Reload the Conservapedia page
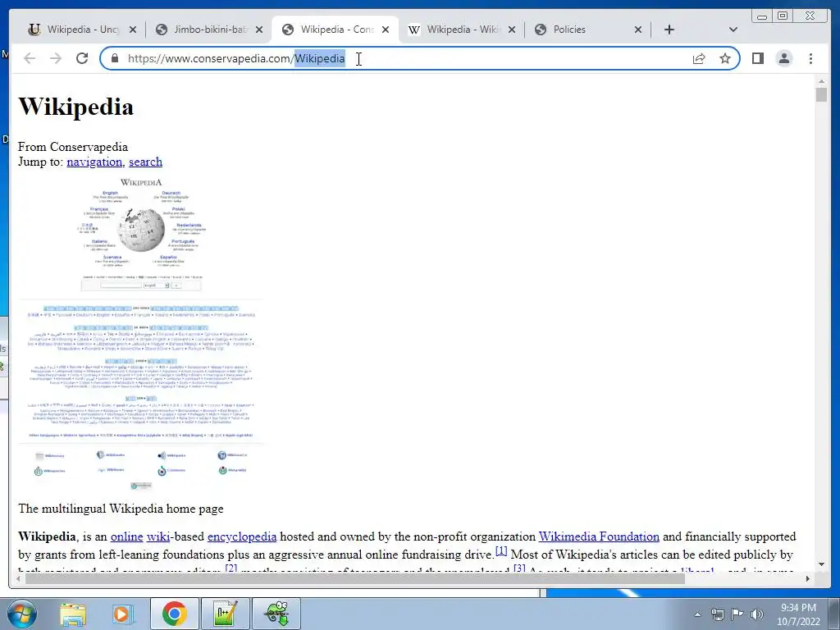This screenshot has width=840, height=630. 82,58
